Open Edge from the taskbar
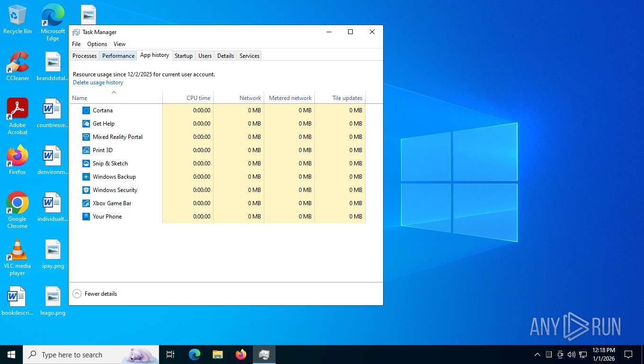644x364 pixels. pos(195,355)
